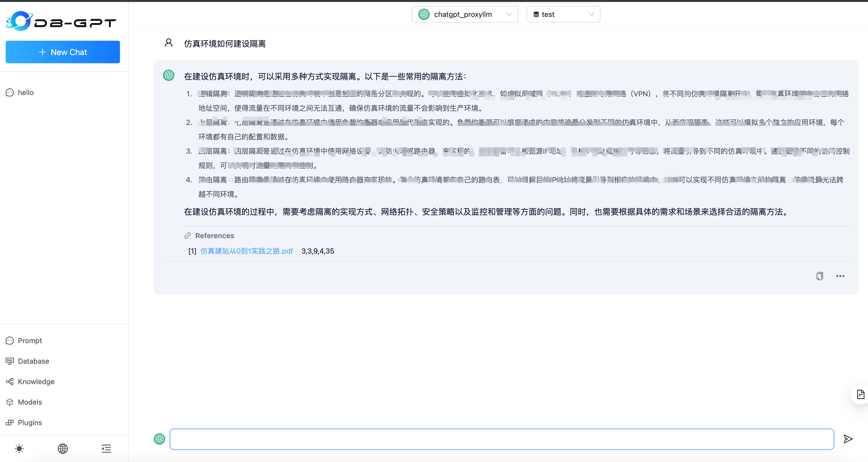Open the Knowledge page

tap(36, 382)
